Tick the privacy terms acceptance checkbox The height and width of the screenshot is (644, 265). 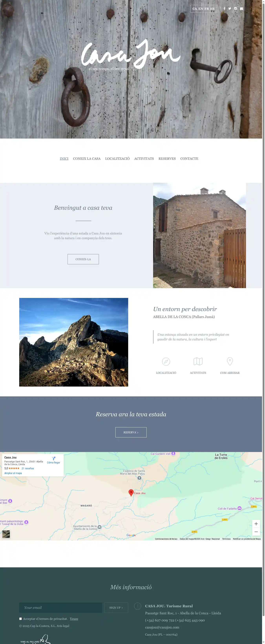pyautogui.click(x=20, y=619)
